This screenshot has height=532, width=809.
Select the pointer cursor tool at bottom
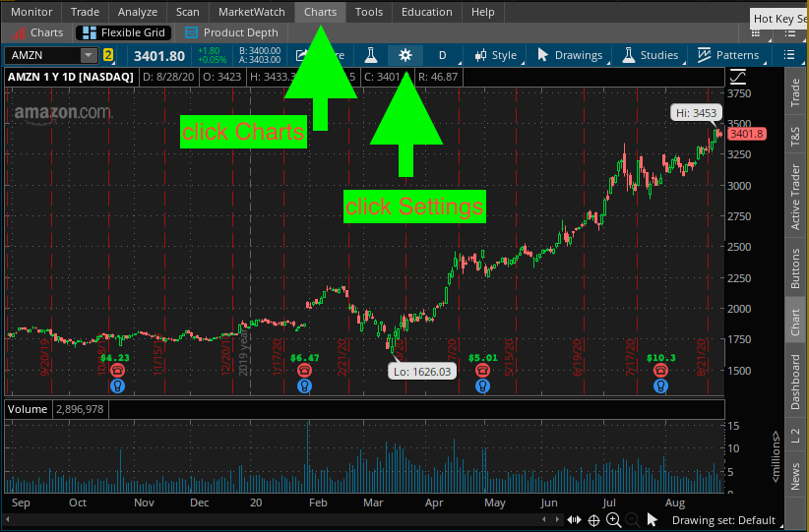click(653, 519)
